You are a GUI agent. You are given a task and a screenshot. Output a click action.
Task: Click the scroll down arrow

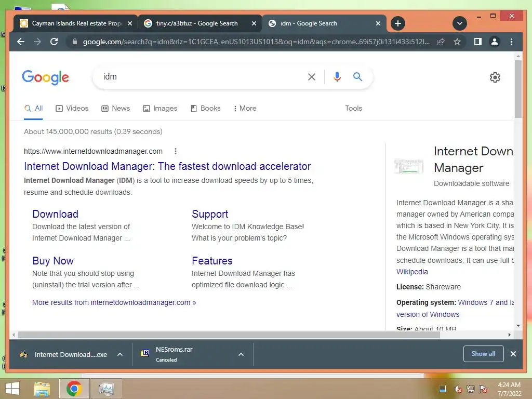(x=518, y=326)
